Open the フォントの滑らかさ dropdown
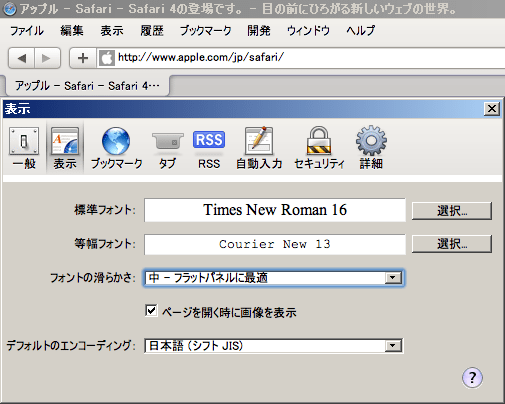Screen dimensions: 505x404 (x=274, y=278)
